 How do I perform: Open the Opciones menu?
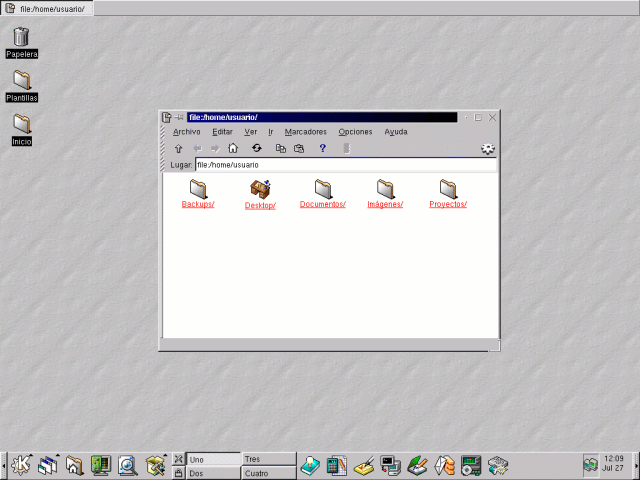point(355,132)
